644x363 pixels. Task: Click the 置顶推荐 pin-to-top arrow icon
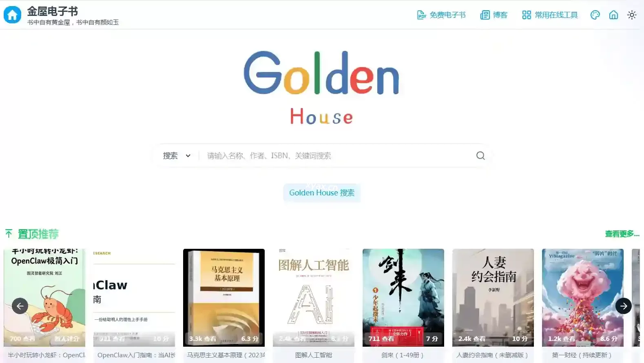coord(9,234)
